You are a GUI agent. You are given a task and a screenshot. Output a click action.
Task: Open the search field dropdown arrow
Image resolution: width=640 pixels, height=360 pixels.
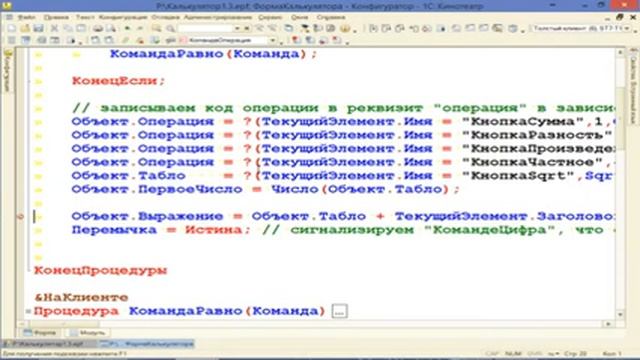click(x=237, y=28)
